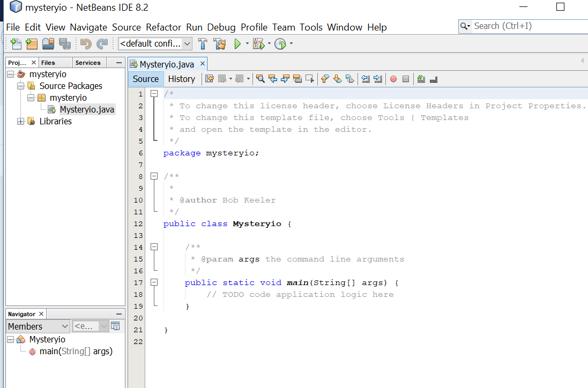This screenshot has height=388, width=588.
Task: Click Find Previous Occurrence icon
Action: click(x=273, y=79)
